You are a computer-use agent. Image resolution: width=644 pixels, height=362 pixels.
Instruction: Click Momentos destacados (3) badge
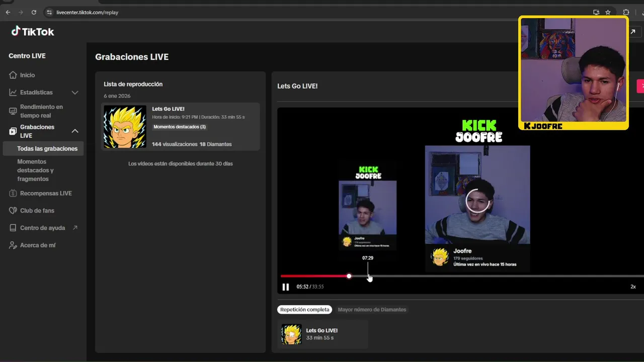[x=180, y=127]
